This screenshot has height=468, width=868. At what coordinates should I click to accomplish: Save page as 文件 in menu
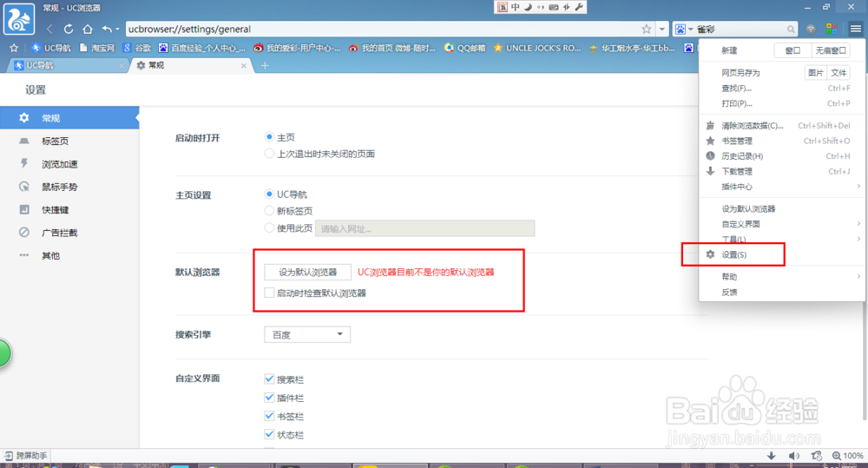click(x=838, y=73)
